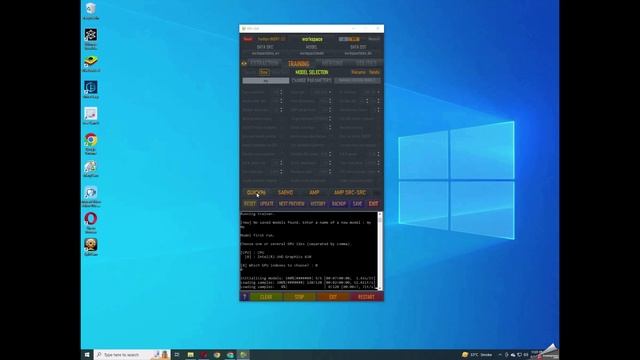Open File Explorer from the taskbar
Screen dimensions: 640x360
point(191,355)
